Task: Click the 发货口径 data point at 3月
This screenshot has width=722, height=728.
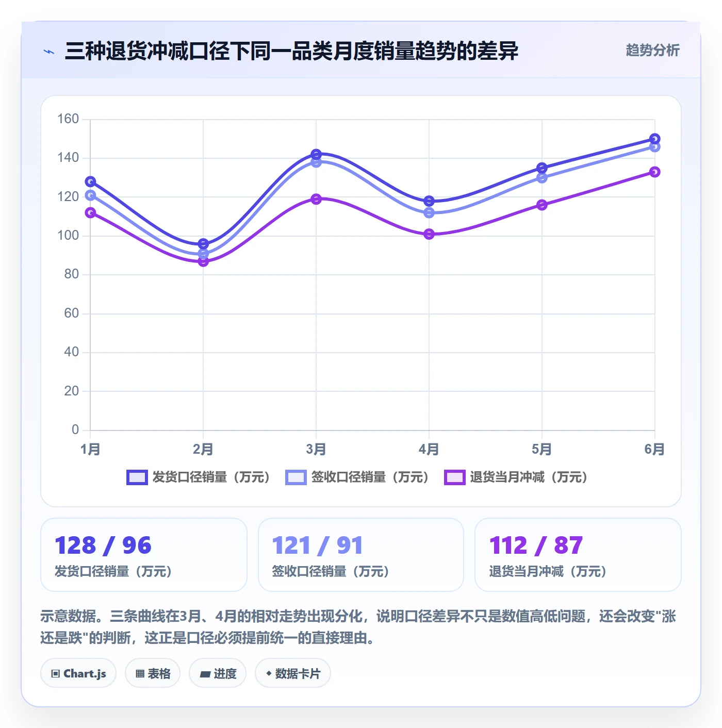Action: coord(316,154)
